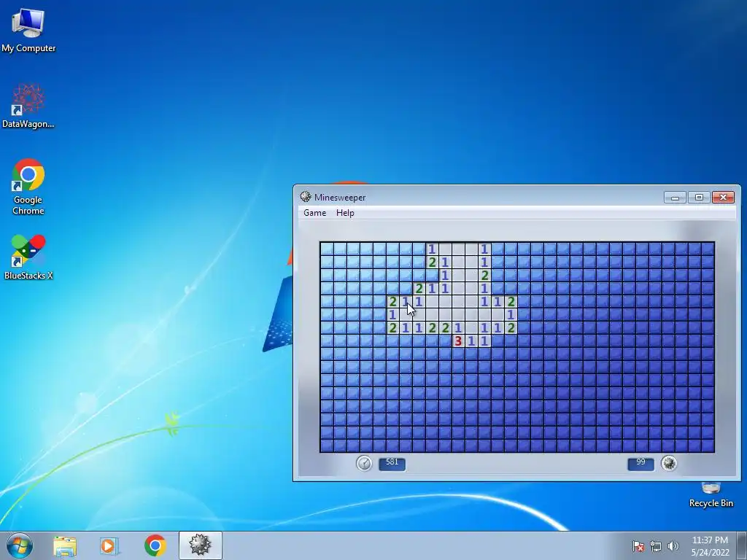Select the My Computer desktop icon
Screen dimensions: 747x560
pyautogui.click(x=28, y=30)
